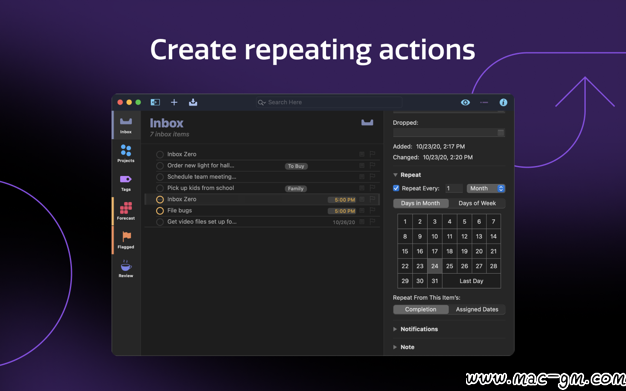The width and height of the screenshot is (626, 391).
Task: Flag the File bugs item
Action: (372, 210)
